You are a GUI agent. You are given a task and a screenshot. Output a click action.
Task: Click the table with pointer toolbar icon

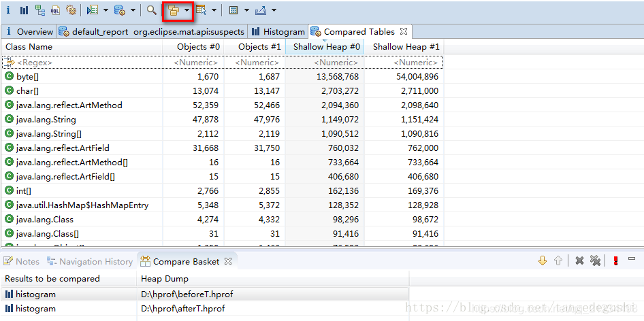(x=202, y=10)
